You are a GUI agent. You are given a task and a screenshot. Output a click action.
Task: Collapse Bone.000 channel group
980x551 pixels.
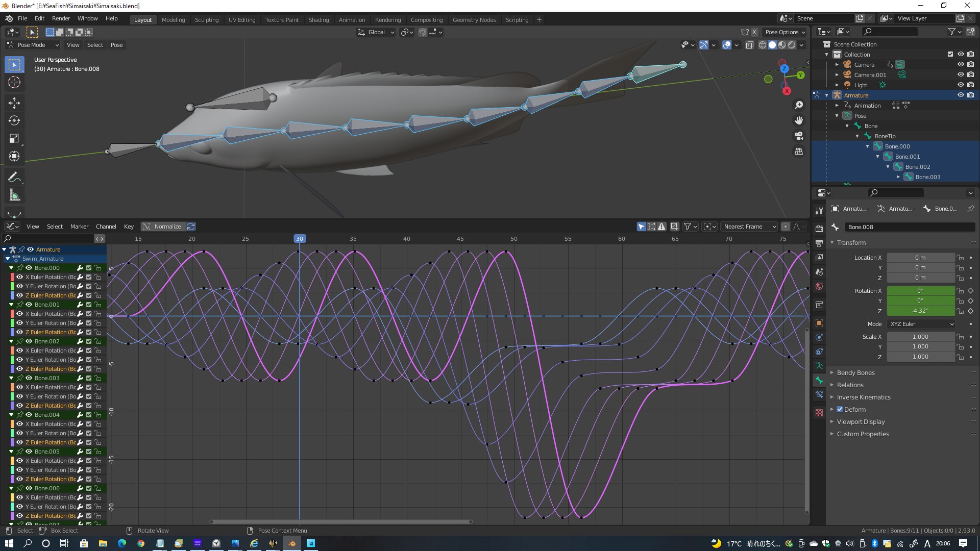click(11, 268)
